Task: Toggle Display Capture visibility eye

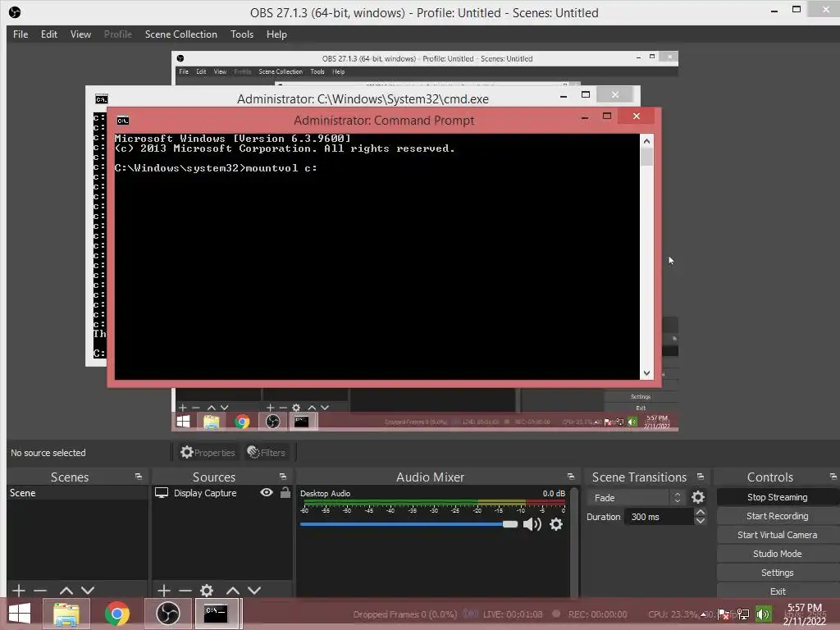Action: (267, 492)
